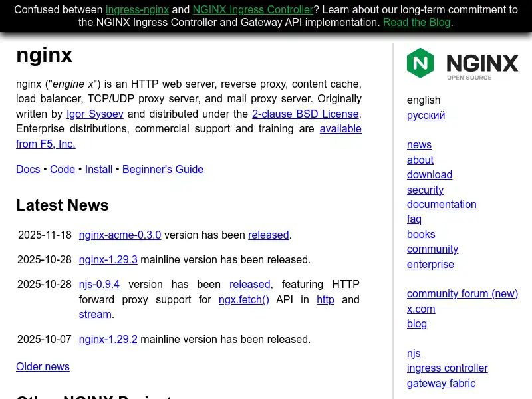The height and width of the screenshot is (399, 532).
Task: Open the nginx-acme-0.3.0 release link
Action: 120,235
